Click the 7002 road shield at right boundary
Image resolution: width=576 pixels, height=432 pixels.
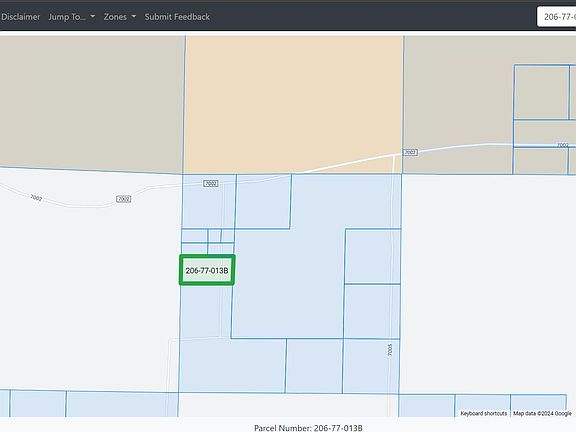(410, 152)
